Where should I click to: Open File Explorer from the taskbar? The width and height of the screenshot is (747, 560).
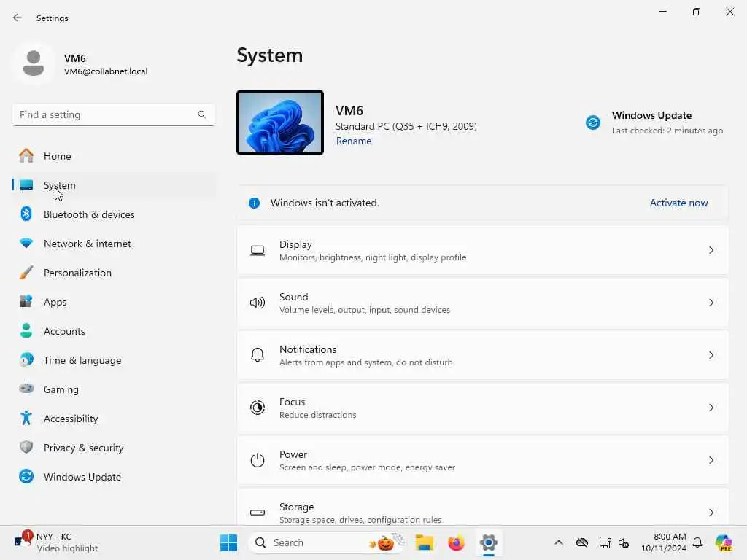424,542
